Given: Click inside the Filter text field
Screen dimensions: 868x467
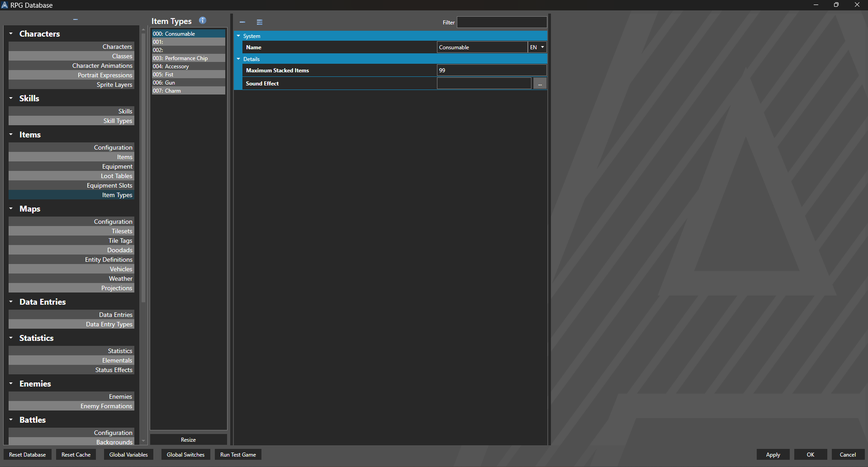Looking at the screenshot, I should tap(502, 22).
